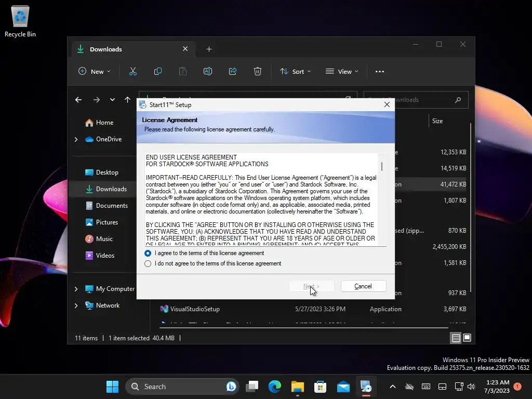This screenshot has height=399, width=532.
Task: Click the Rename icon in Explorer toolbar
Action: (x=208, y=72)
